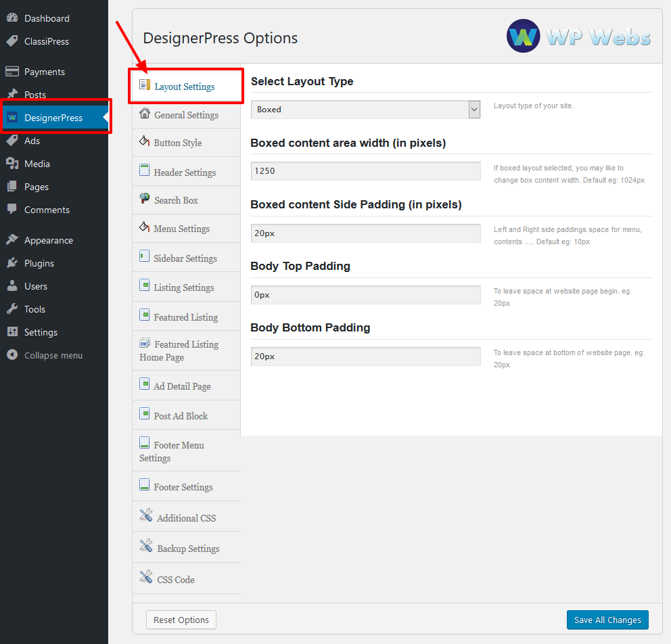
Task: Switch to the Button Style tab
Action: click(x=187, y=143)
